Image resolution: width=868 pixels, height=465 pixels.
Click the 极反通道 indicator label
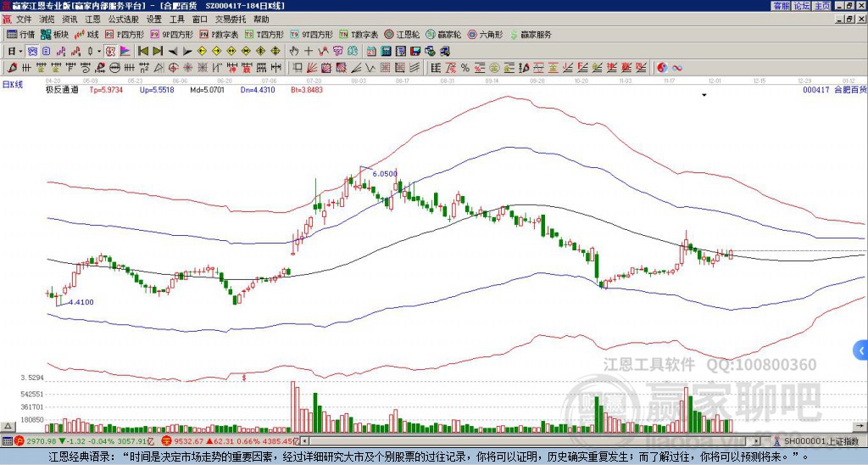pos(62,89)
